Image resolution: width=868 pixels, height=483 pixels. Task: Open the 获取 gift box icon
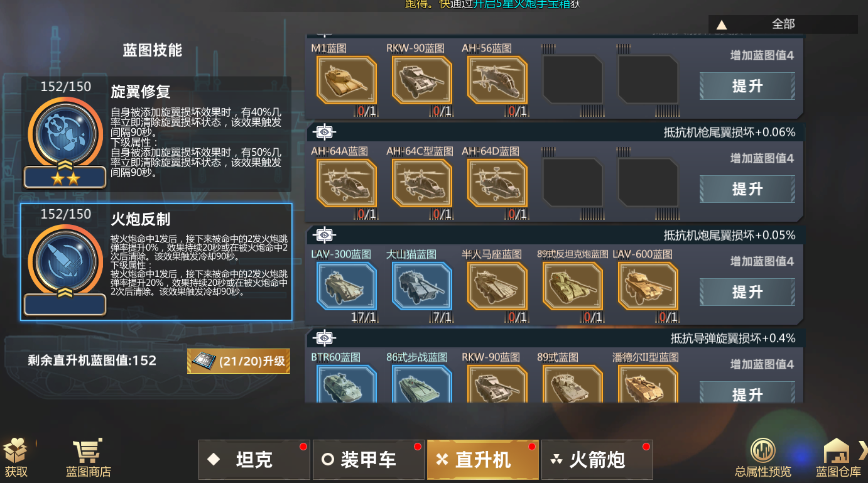click(15, 451)
